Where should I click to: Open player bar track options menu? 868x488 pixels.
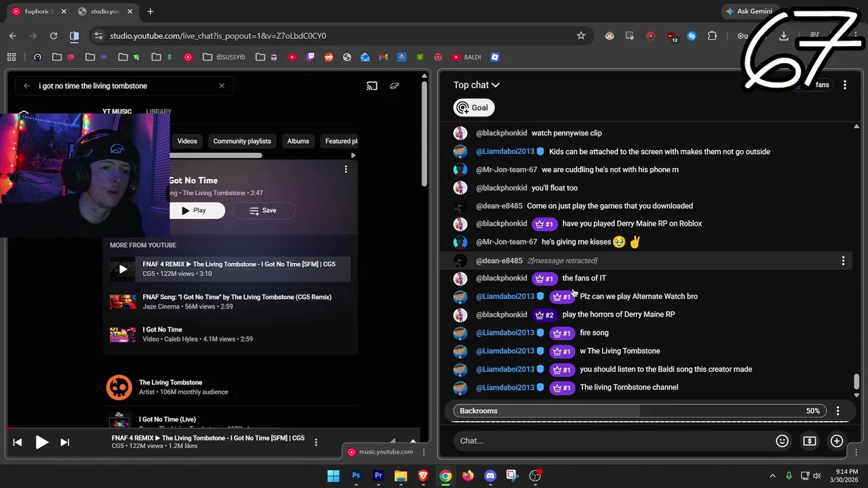point(316,443)
